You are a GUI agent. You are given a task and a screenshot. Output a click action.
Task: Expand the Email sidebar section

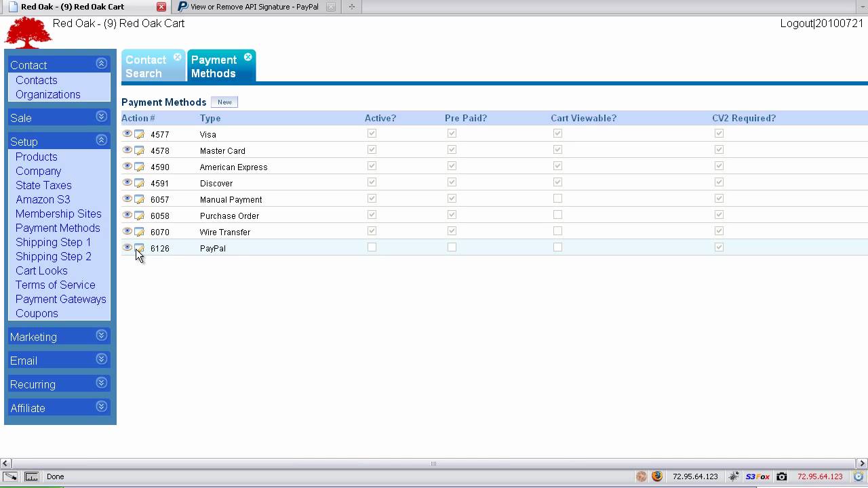click(102, 359)
